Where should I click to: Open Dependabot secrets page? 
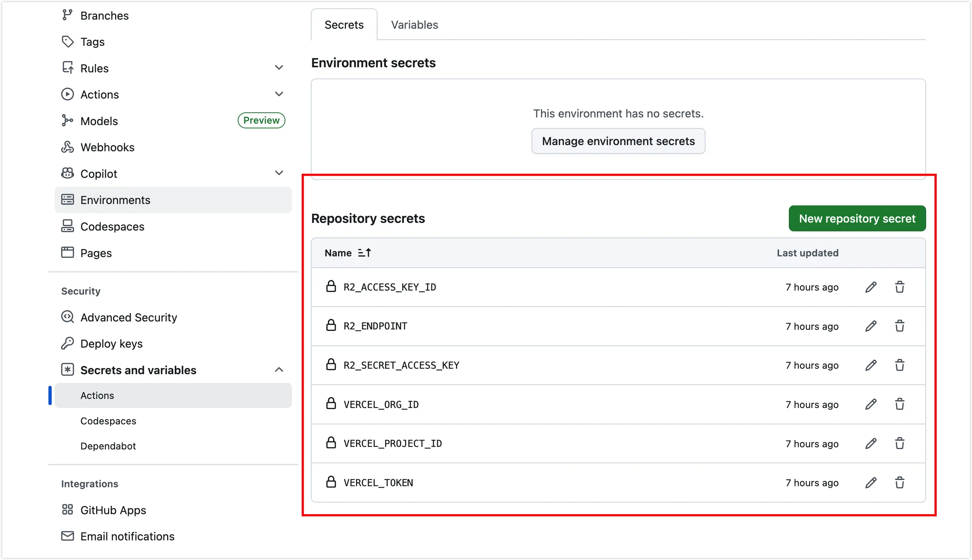(108, 446)
